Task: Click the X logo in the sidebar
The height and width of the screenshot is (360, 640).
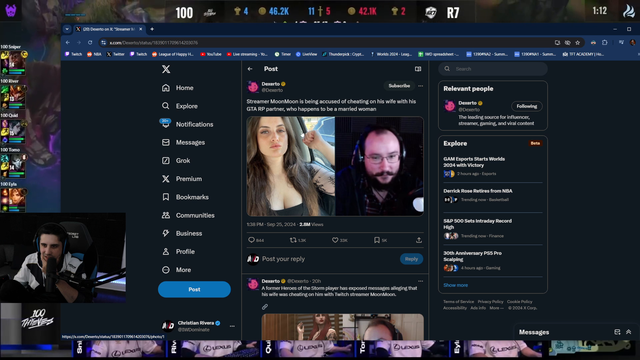Action: 166,69
